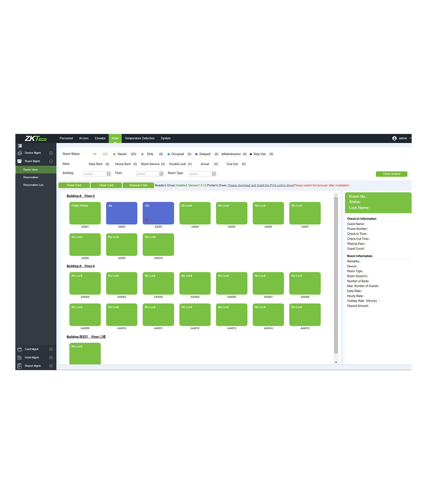Collapse the Room Mgmt. section
This screenshot has width=427, height=504.
point(51,161)
